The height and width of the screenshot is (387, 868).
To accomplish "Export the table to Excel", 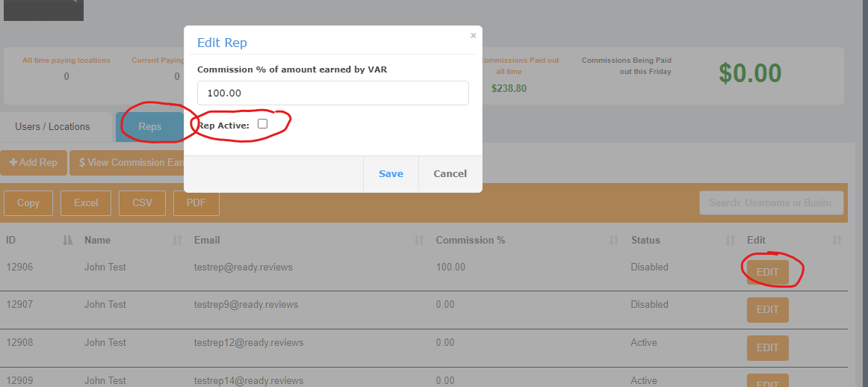I will click(86, 202).
